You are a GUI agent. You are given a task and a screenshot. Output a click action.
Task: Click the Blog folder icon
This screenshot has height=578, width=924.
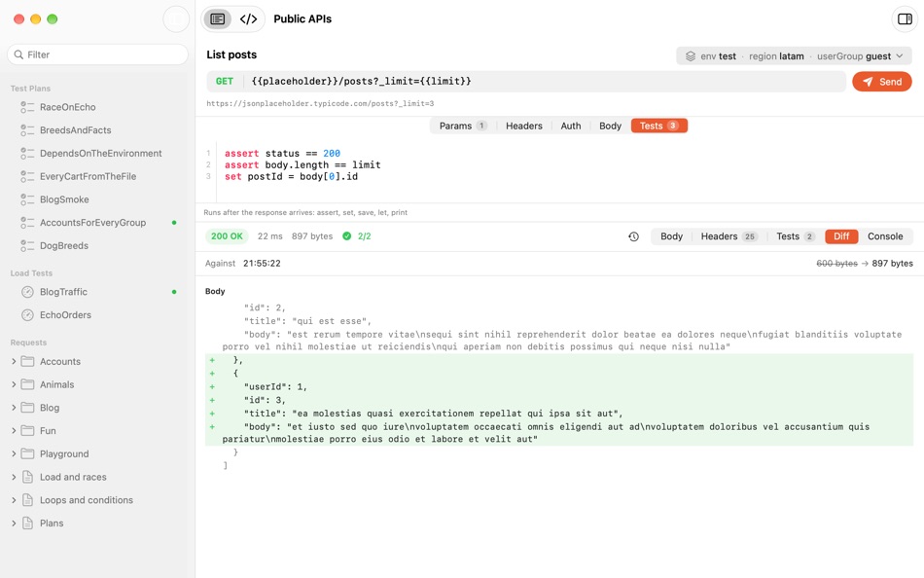(x=27, y=408)
